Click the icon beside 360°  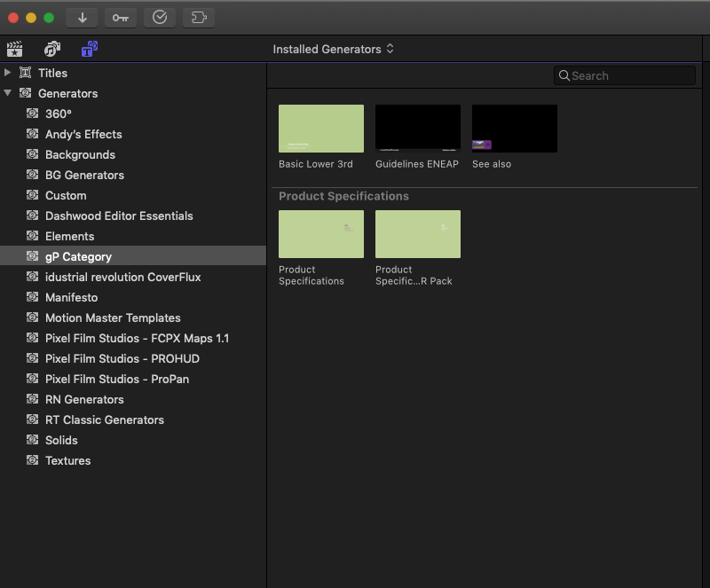pyautogui.click(x=32, y=114)
